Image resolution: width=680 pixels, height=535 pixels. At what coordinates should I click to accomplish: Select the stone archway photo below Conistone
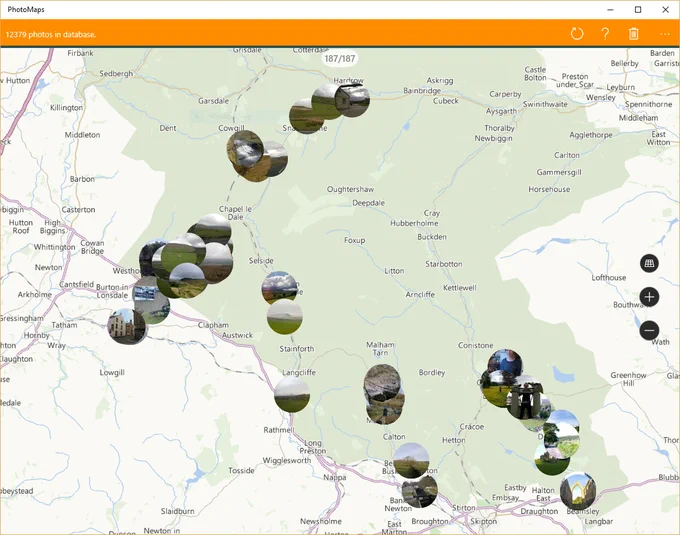(525, 401)
